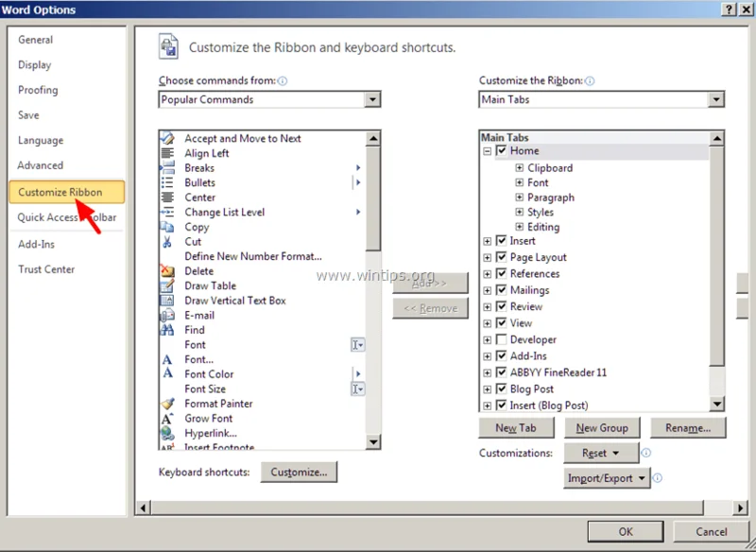The height and width of the screenshot is (552, 756).
Task: Enable the Developer tab checkbox
Action: coord(501,339)
